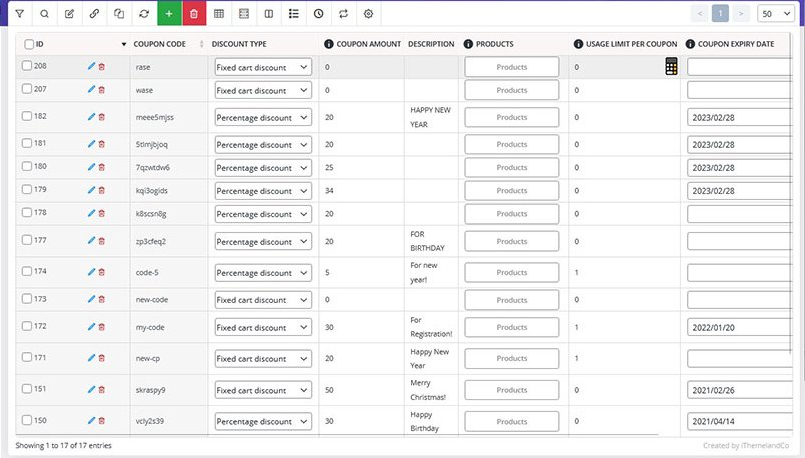Viewport: 805px width, 458px height.
Task: Delete coupon 174 using its row trash icon
Action: coord(101,272)
